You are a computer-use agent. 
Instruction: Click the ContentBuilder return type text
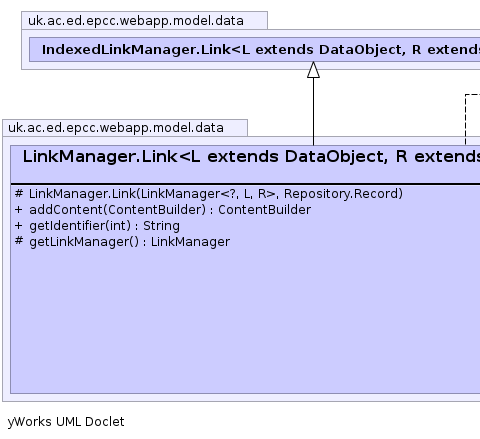pyautogui.click(x=264, y=210)
